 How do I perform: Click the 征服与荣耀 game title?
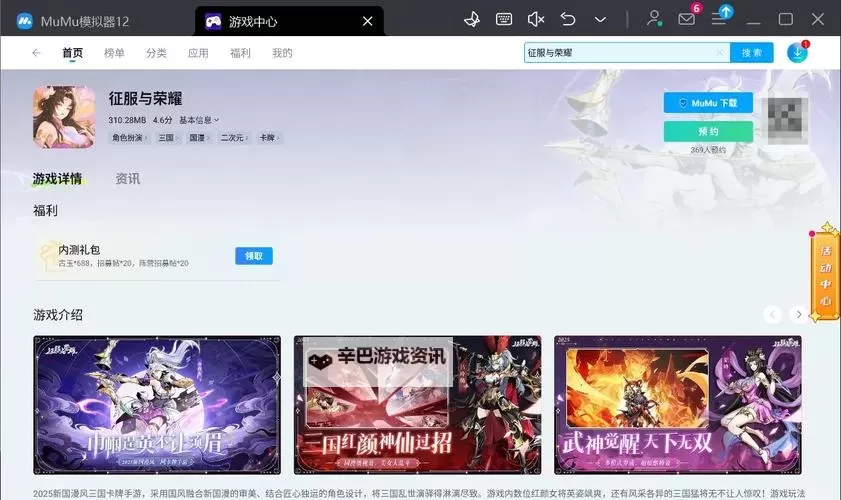tap(145, 99)
